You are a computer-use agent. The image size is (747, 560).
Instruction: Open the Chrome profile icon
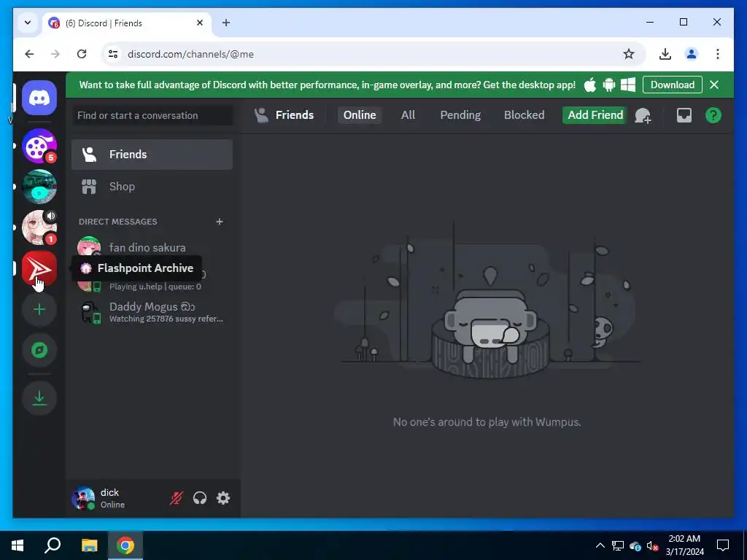[692, 54]
